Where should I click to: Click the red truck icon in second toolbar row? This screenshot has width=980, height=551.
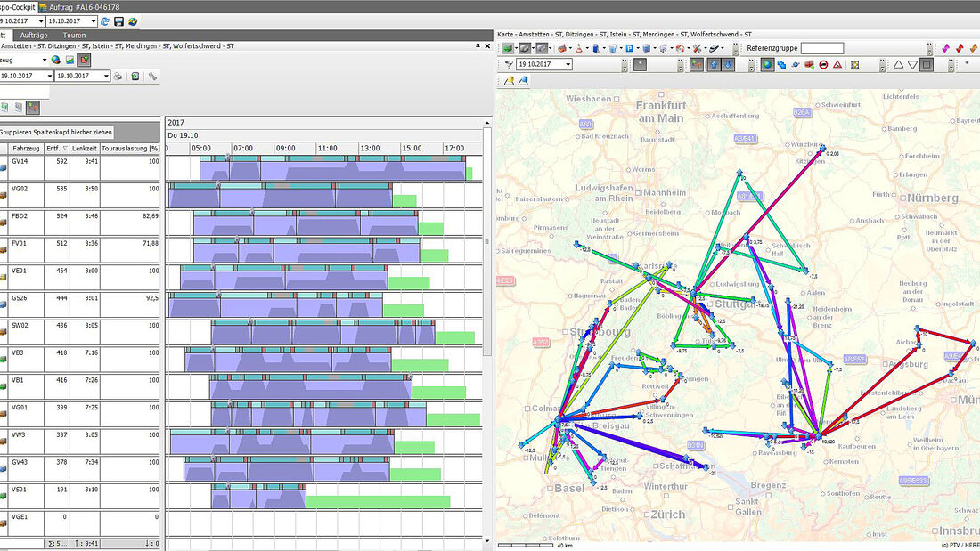click(809, 64)
